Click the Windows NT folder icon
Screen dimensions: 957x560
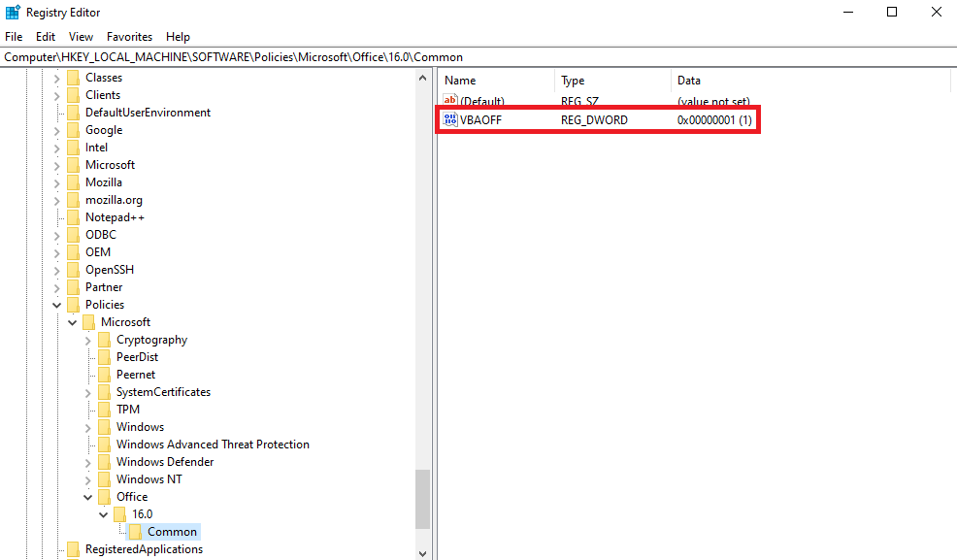point(105,479)
